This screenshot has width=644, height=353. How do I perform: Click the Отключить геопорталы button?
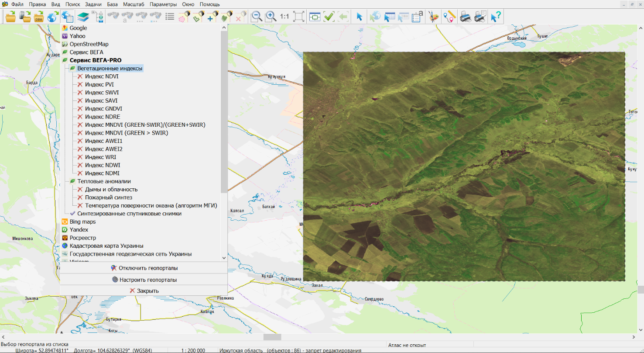click(x=144, y=268)
